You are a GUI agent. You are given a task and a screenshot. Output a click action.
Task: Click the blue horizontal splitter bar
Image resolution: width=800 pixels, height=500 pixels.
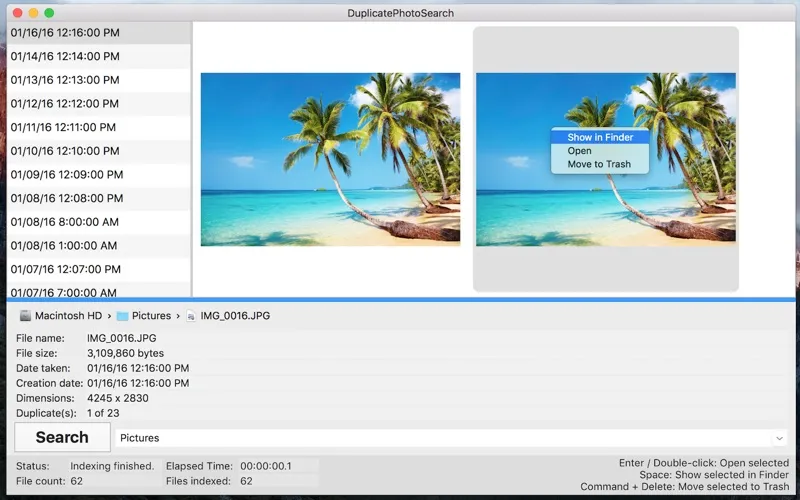[400, 299]
